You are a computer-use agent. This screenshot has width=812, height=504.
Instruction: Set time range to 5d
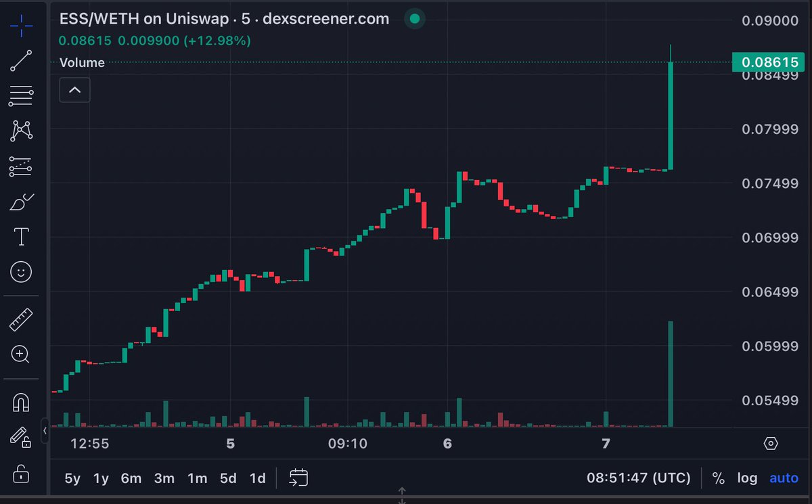228,478
